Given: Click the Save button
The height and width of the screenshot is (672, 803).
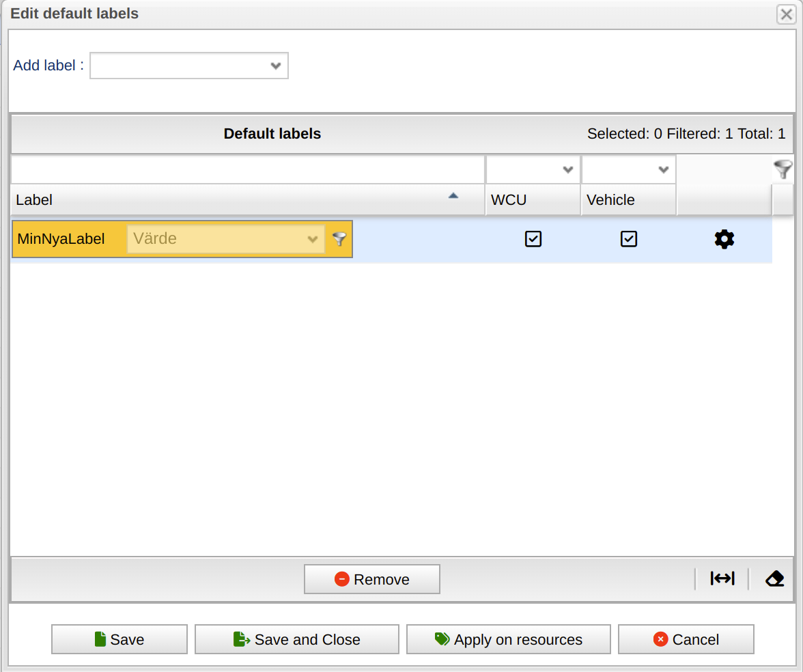Looking at the screenshot, I should coord(119,640).
